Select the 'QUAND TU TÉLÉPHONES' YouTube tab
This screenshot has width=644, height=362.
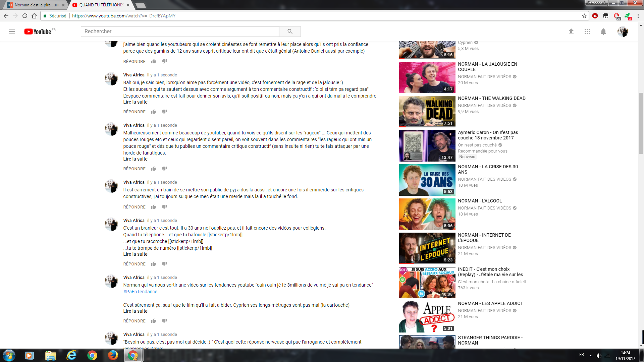(101, 5)
